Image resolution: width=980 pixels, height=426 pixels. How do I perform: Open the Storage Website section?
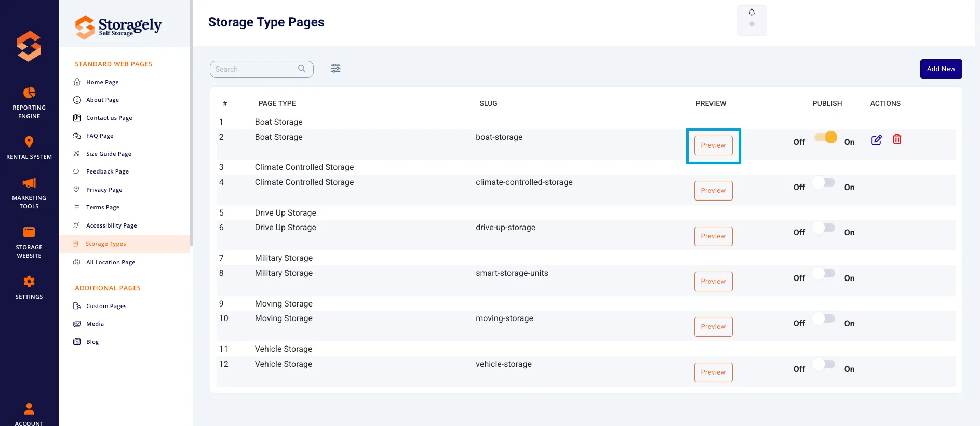pos(29,242)
